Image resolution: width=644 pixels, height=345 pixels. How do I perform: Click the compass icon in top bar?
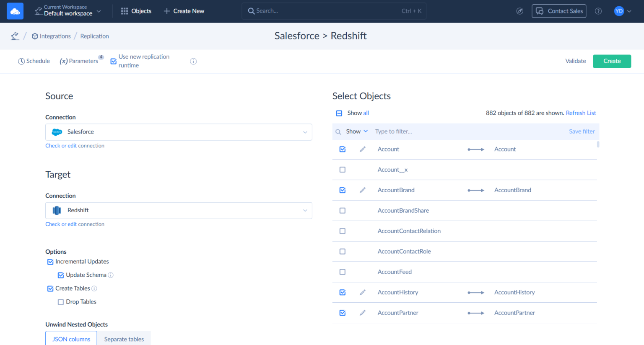pos(519,11)
